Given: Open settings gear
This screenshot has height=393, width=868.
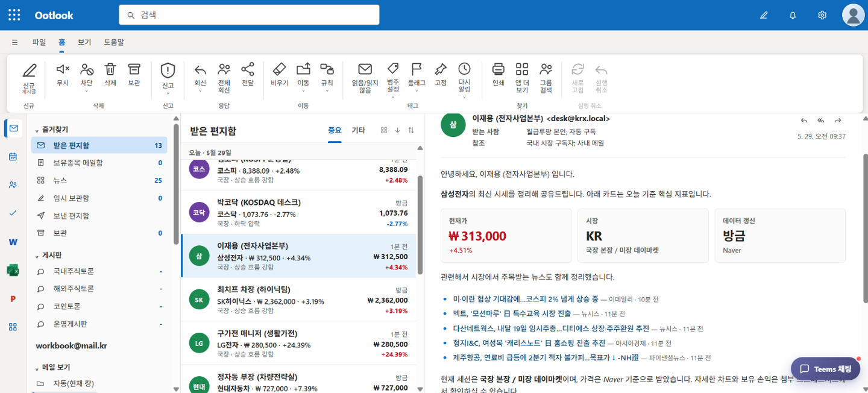Looking at the screenshot, I should pos(822,15).
